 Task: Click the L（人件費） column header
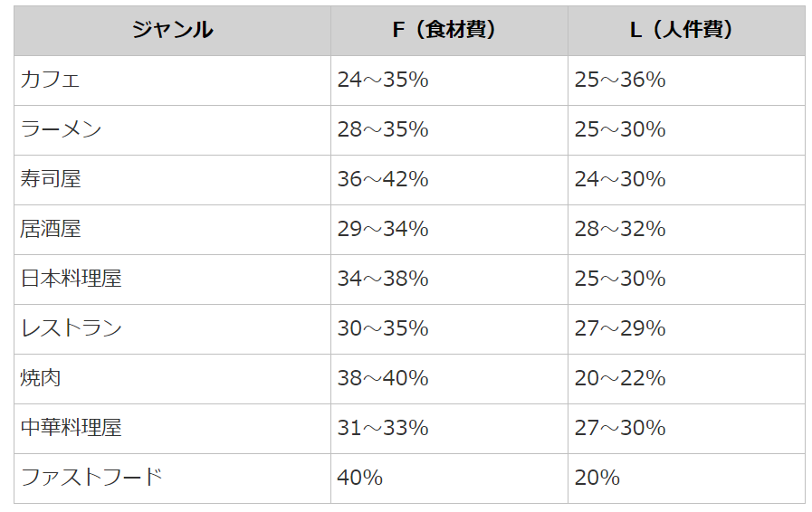[685, 30]
